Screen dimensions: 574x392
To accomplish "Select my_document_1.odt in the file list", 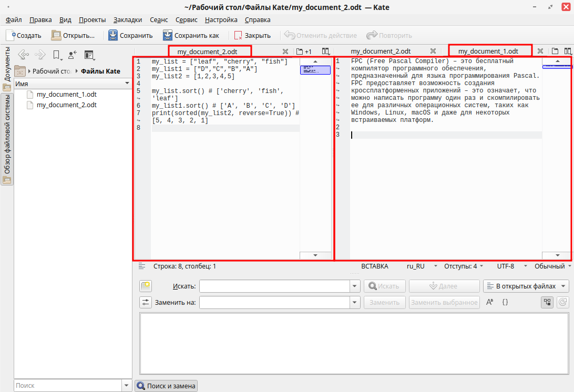I will point(66,95).
